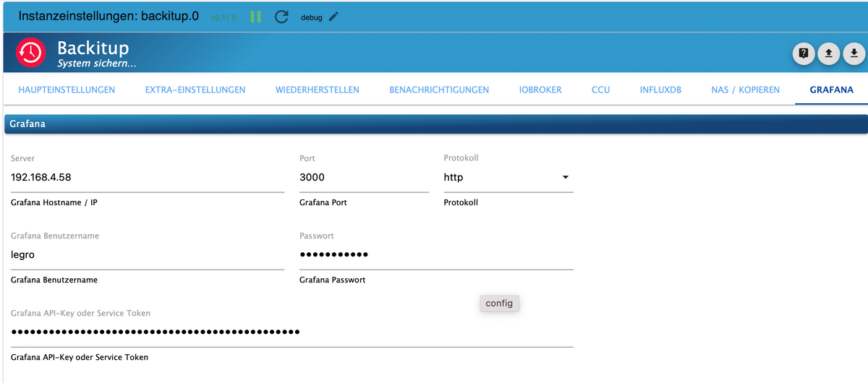Select the Benachrichtigungen tab
The height and width of the screenshot is (383, 868).
(x=439, y=90)
